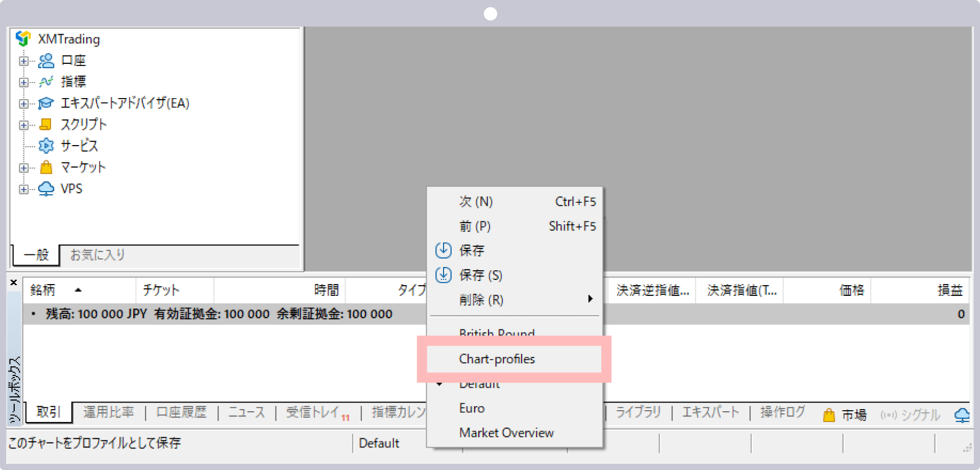The image size is (980, 470).
Task: Expand the 口座 tree node
Action: tap(23, 60)
